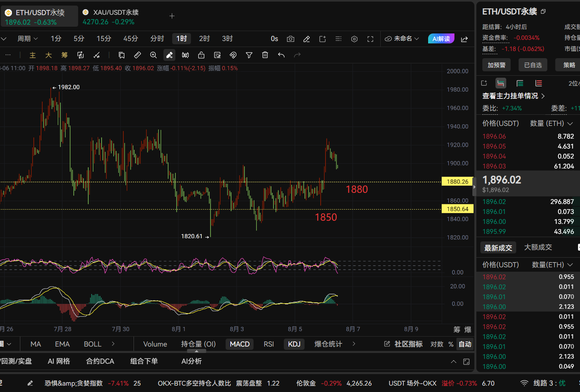This screenshot has height=392, width=580.
Task: Open the funnel filter tool
Action: (x=249, y=55)
